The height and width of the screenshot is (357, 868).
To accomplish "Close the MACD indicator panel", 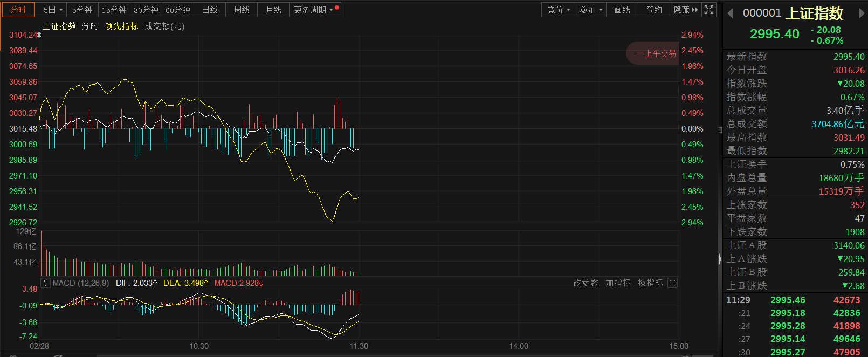I will point(672,283).
